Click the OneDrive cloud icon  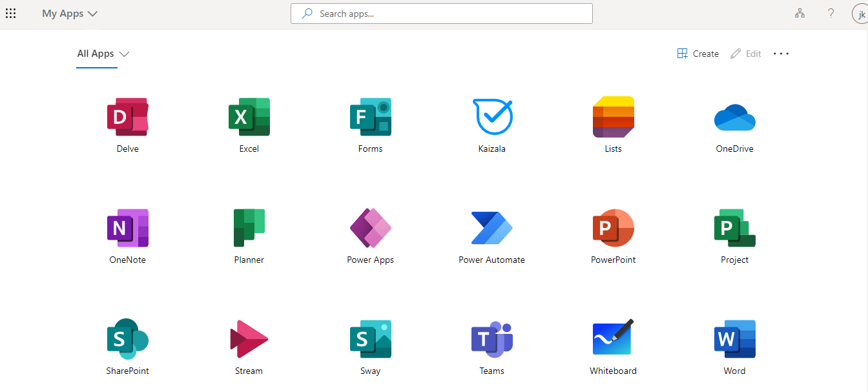(734, 118)
